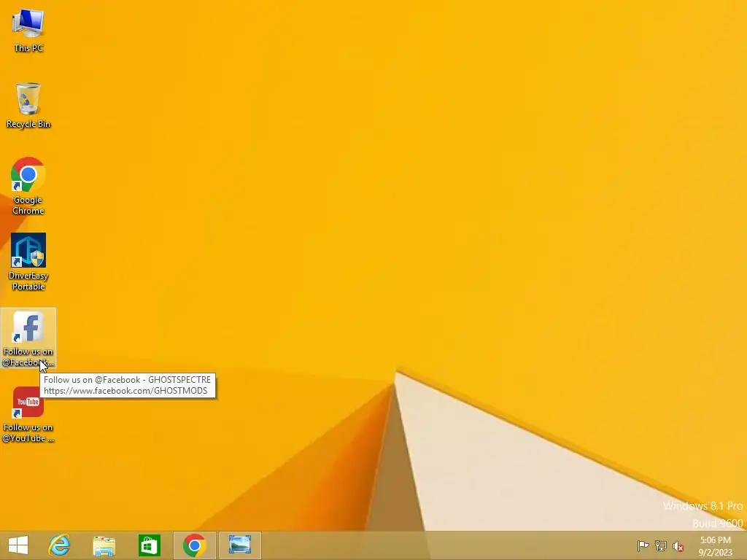Screen dimensions: 747x560
Task: Open the Windows Store taskbar icon
Action: [x=149, y=545]
